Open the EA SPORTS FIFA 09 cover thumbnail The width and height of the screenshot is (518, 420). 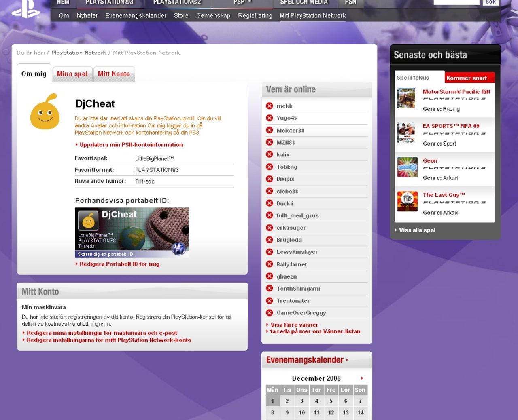coord(406,133)
